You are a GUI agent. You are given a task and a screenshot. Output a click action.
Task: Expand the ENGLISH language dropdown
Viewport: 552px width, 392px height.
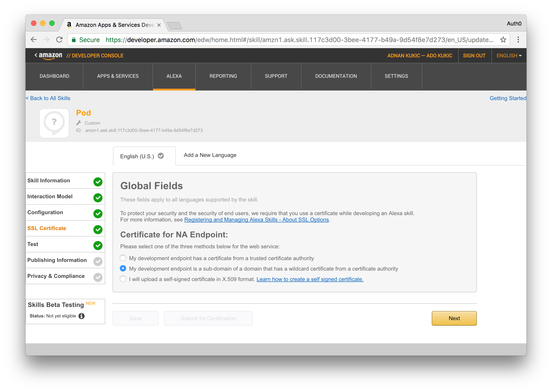pyautogui.click(x=509, y=55)
